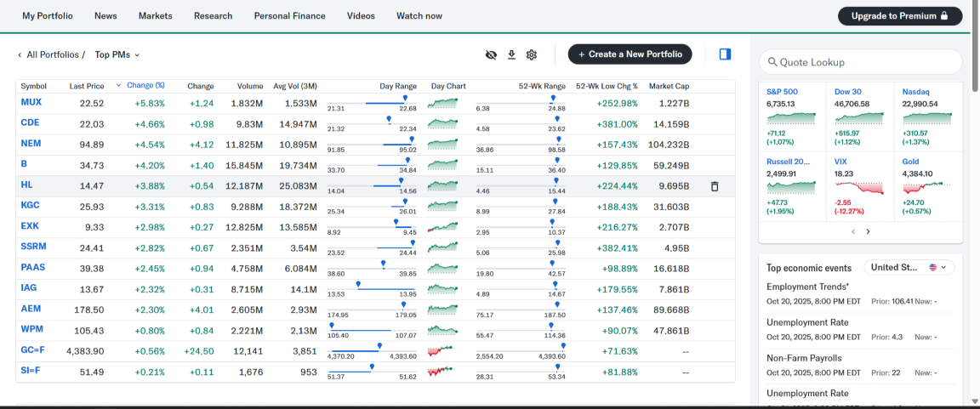Click the lock icon on Upgrade button

943,16
